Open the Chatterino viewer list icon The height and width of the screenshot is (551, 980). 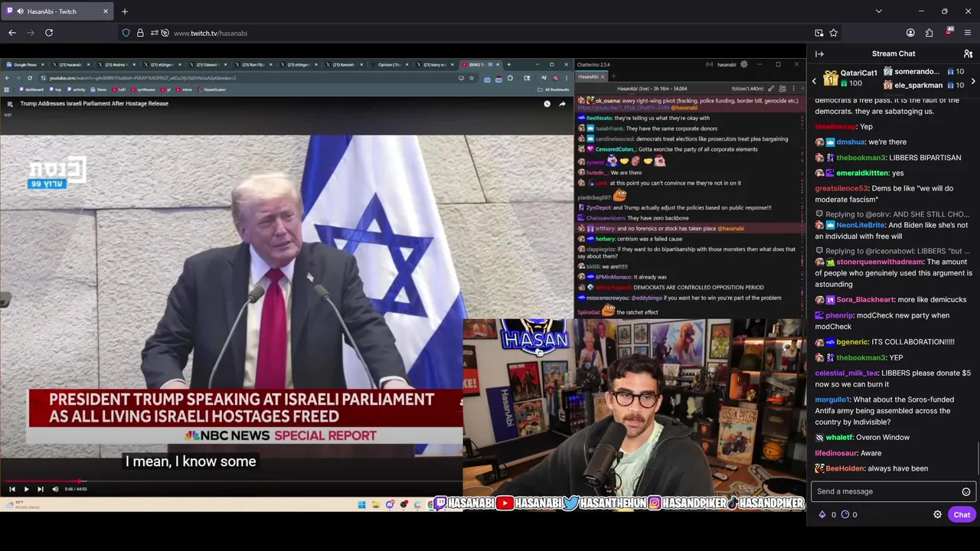coord(782,89)
